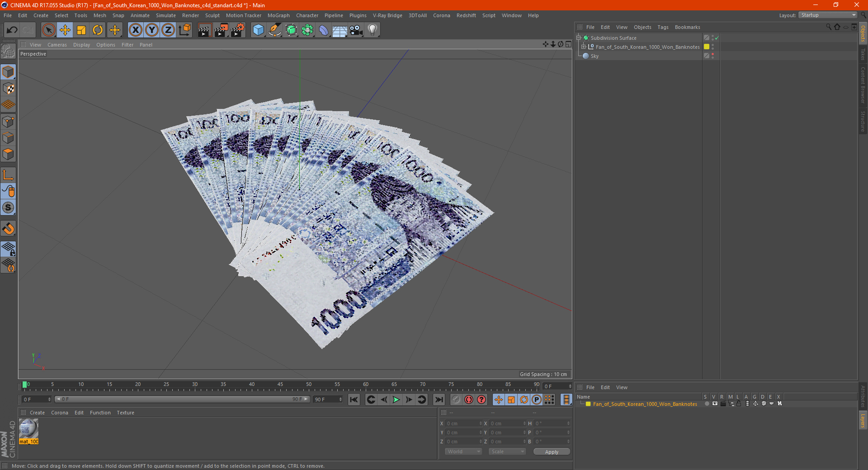This screenshot has width=868, height=470.
Task: Add a Cube primitive object
Action: [x=258, y=30]
